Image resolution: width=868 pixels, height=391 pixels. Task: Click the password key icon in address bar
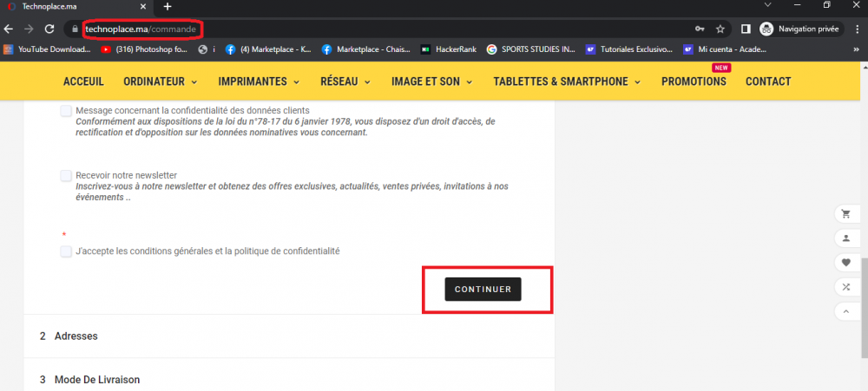click(x=700, y=29)
